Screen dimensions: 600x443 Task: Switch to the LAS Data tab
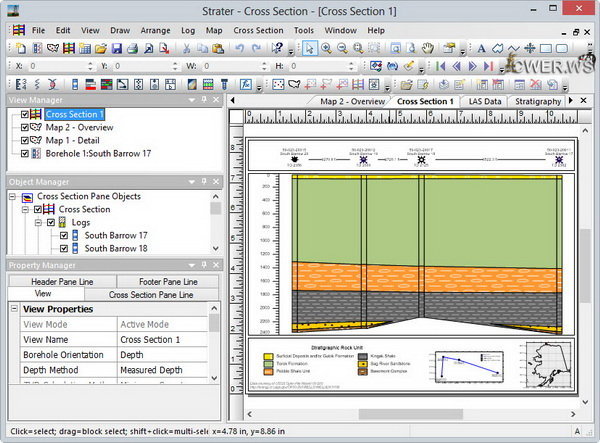[484, 101]
